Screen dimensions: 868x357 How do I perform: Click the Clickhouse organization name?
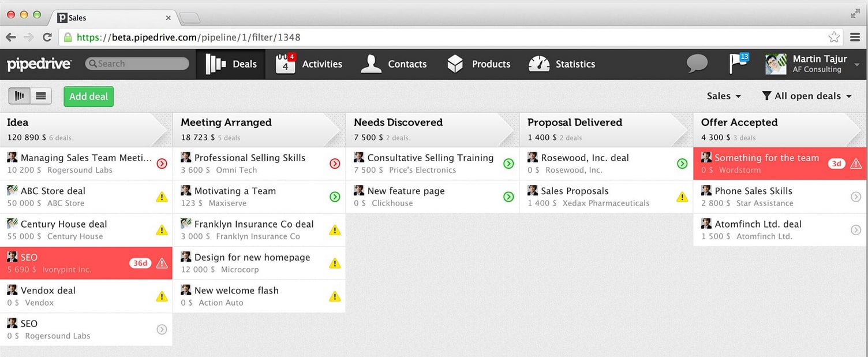pyautogui.click(x=392, y=203)
